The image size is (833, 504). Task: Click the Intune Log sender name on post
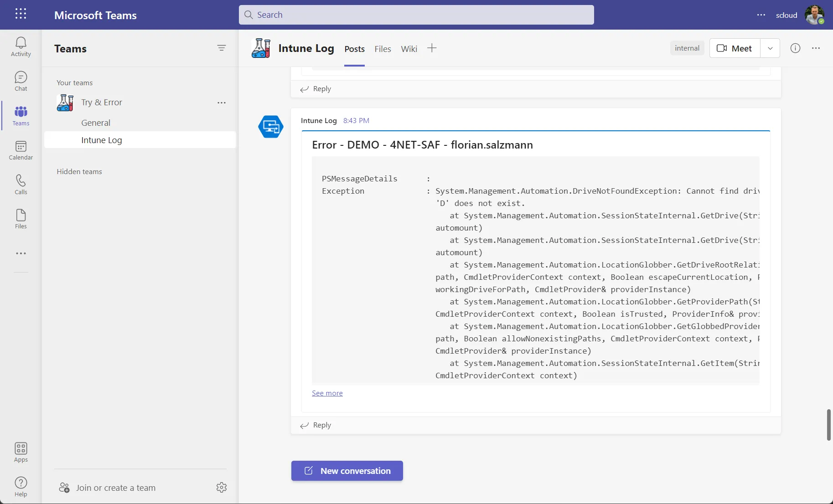coord(319,121)
